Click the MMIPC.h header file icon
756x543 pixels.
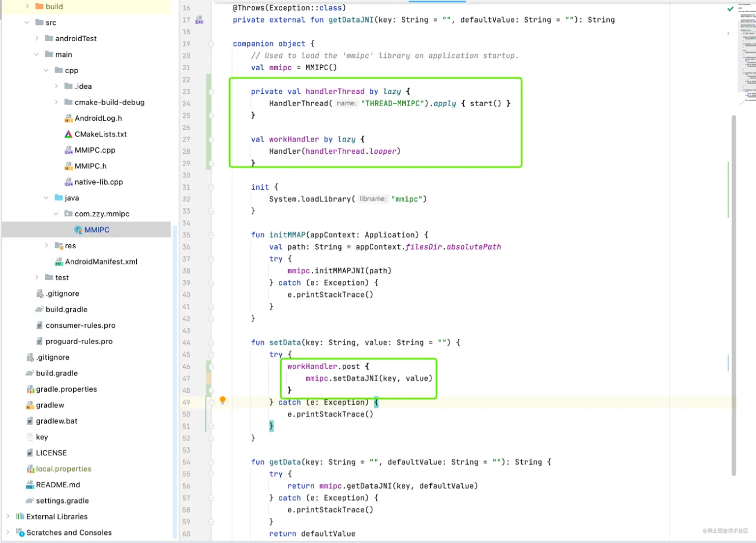point(68,166)
